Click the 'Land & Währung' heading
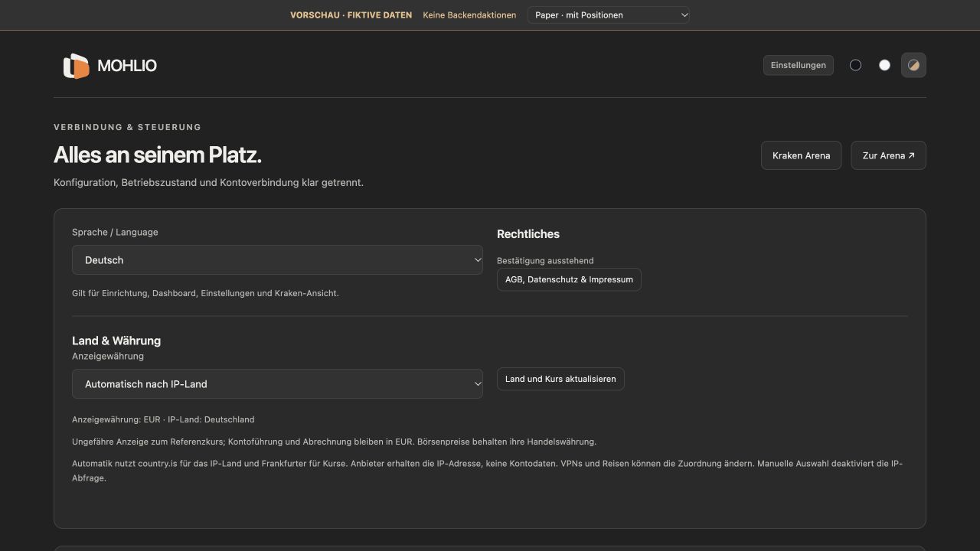The height and width of the screenshot is (551, 980). 116,341
